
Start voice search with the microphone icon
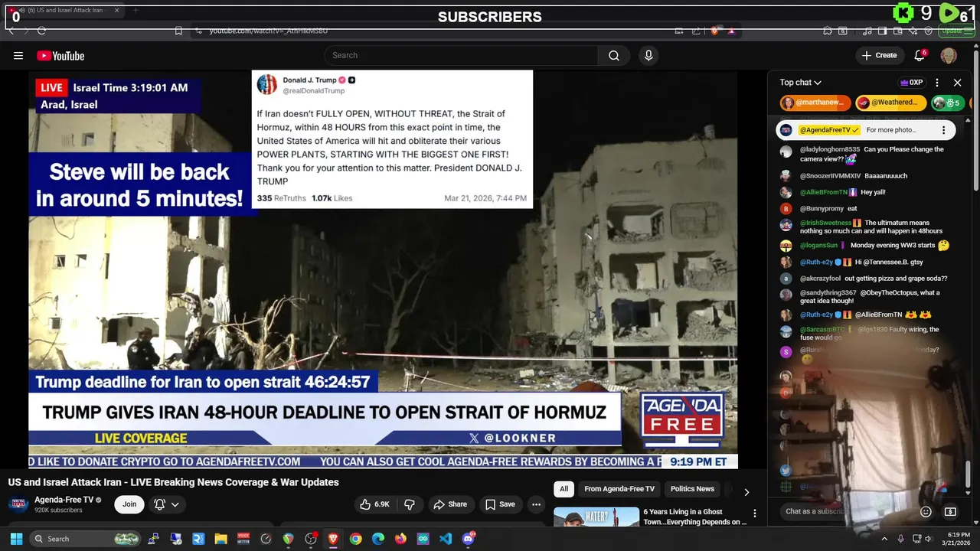pos(648,55)
